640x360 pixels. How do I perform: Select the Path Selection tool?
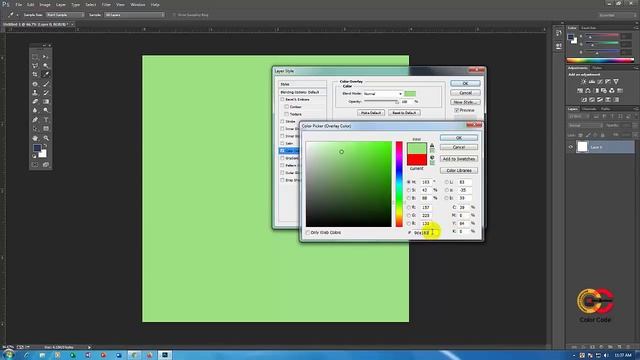point(35,129)
